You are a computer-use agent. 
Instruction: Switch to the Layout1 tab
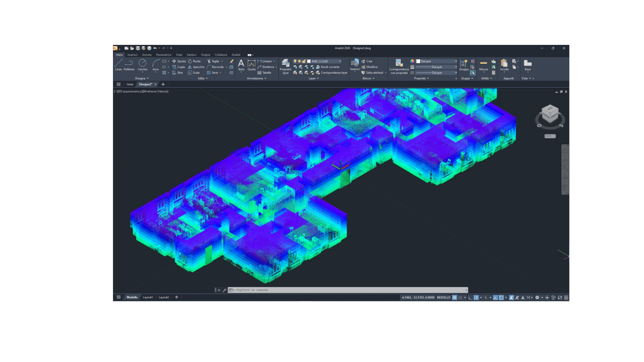tap(148, 297)
